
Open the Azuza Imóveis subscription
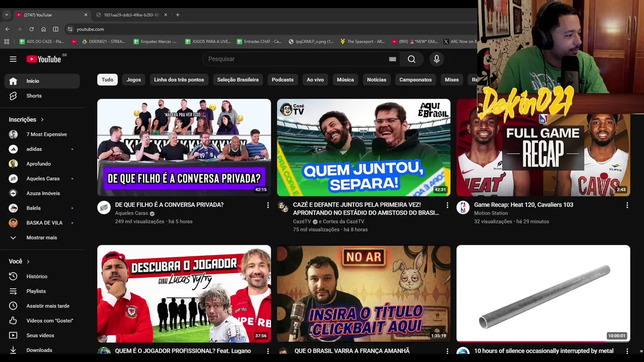coord(42,193)
